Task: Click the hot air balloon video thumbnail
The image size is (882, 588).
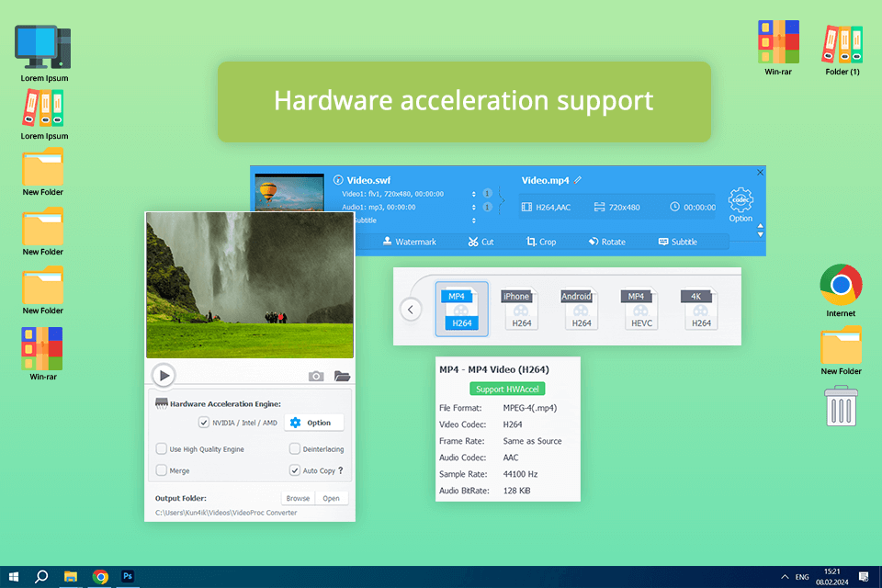Action: point(289,192)
